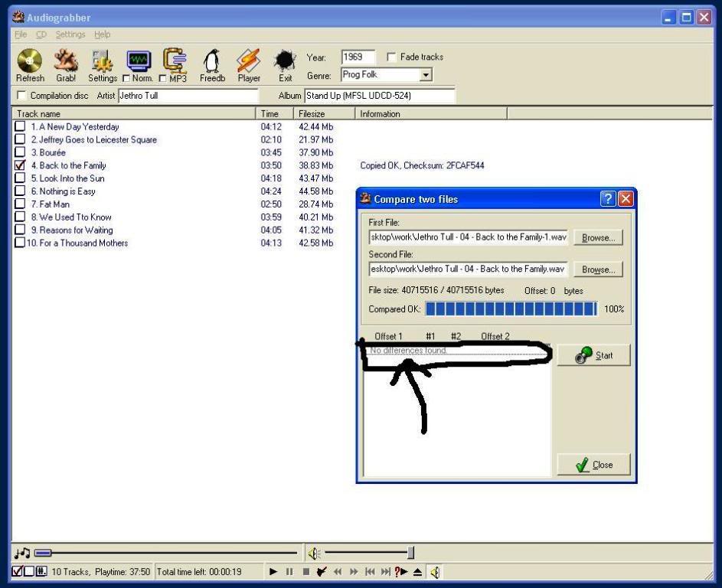722x588 pixels.
Task: Click the Refresh disc icon
Action: [30, 60]
